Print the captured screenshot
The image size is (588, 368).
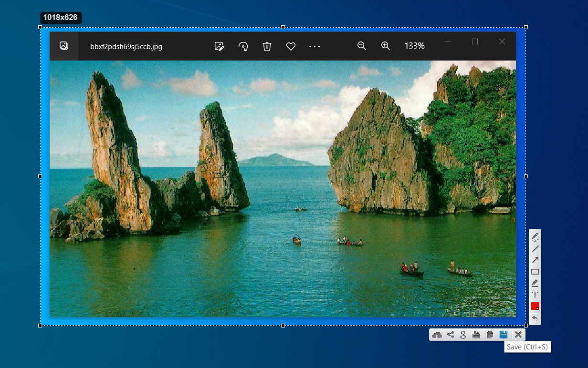coord(476,335)
